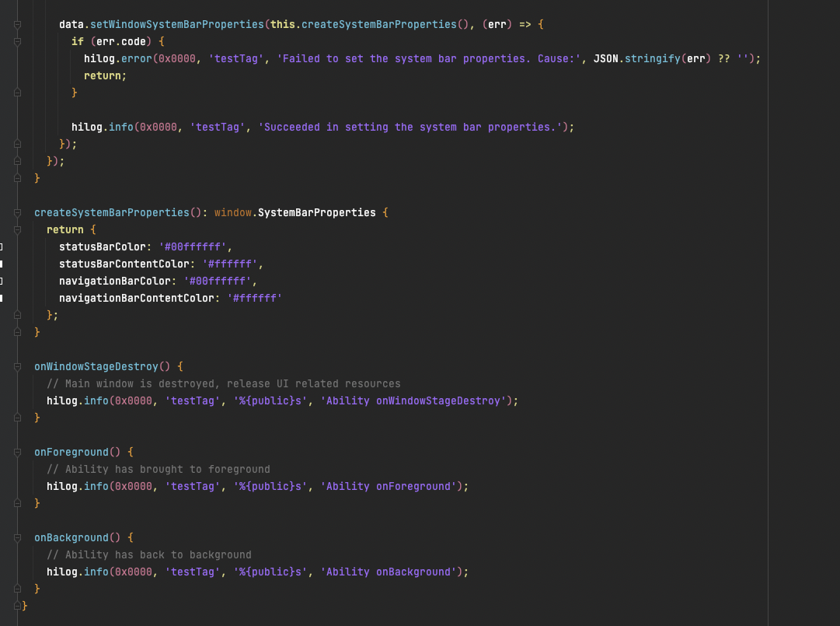Fold the return object literal block

(x=17, y=229)
